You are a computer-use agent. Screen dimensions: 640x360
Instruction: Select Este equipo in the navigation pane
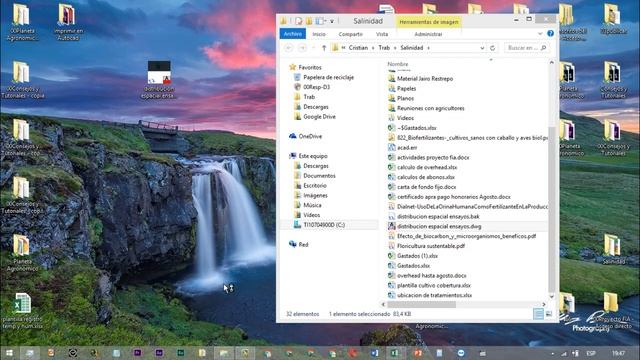point(313,156)
